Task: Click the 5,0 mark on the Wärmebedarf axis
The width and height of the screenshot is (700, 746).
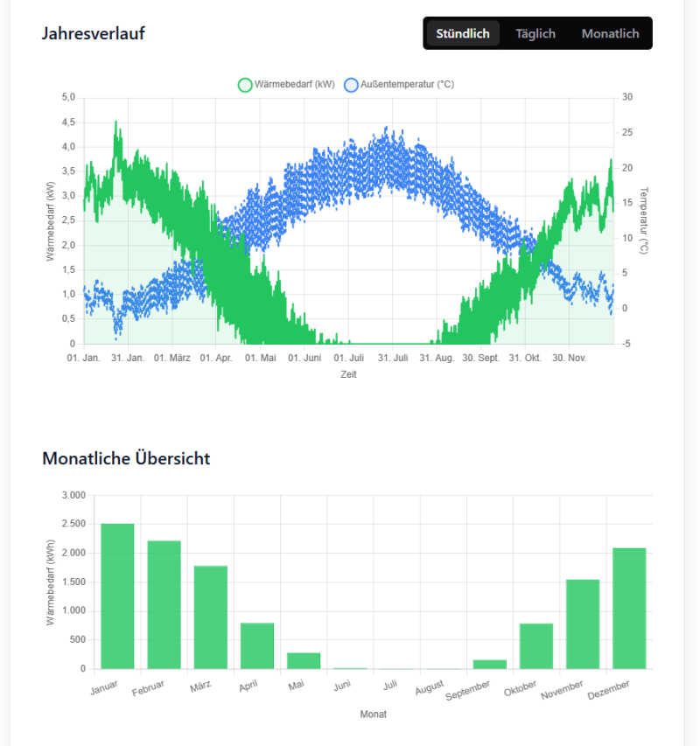Action: pyautogui.click(x=67, y=97)
